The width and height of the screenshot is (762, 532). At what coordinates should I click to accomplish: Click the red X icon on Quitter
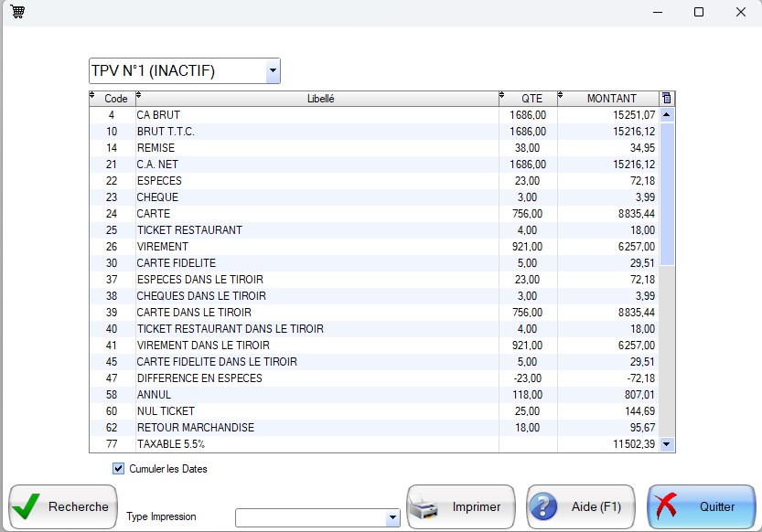(668, 506)
